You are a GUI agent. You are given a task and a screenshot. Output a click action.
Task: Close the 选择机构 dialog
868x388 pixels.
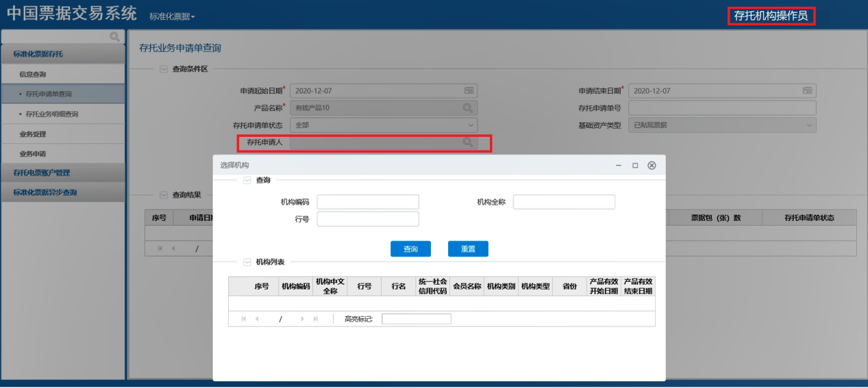pyautogui.click(x=652, y=166)
